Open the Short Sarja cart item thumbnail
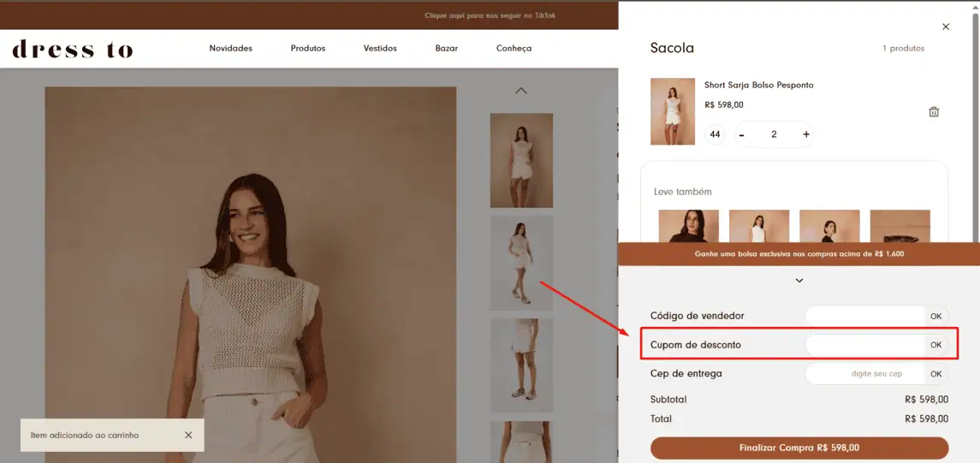This screenshot has height=463, width=980. coord(673,111)
